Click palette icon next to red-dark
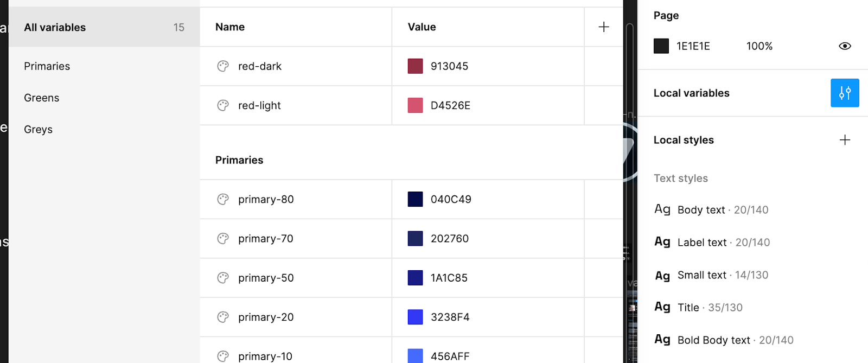Screen dimensions: 868x363 pyautogui.click(x=223, y=66)
